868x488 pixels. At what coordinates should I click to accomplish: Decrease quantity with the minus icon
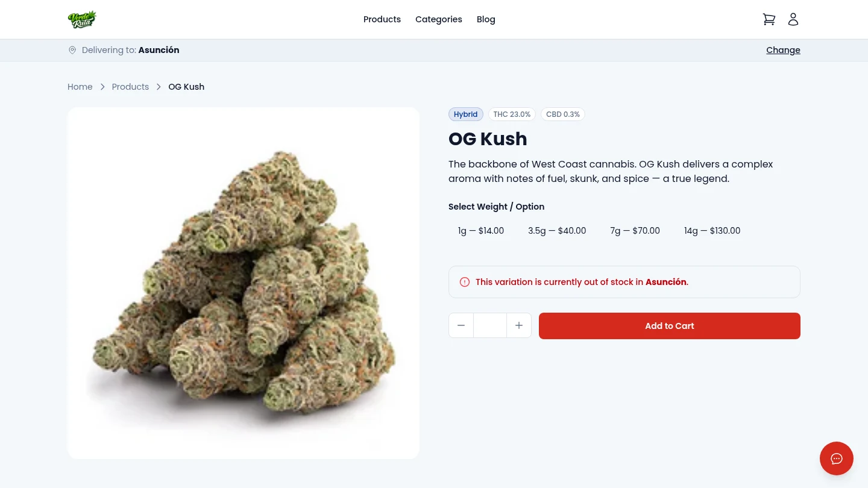tap(461, 325)
